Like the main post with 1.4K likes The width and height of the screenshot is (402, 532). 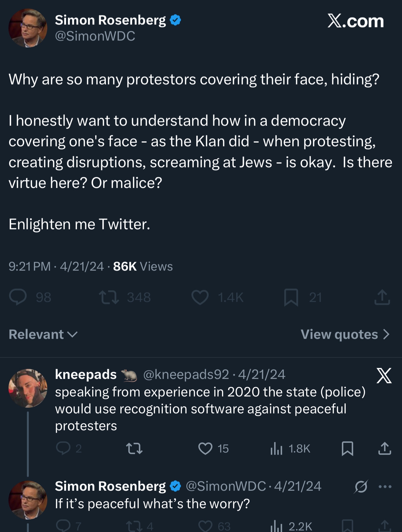click(x=200, y=297)
